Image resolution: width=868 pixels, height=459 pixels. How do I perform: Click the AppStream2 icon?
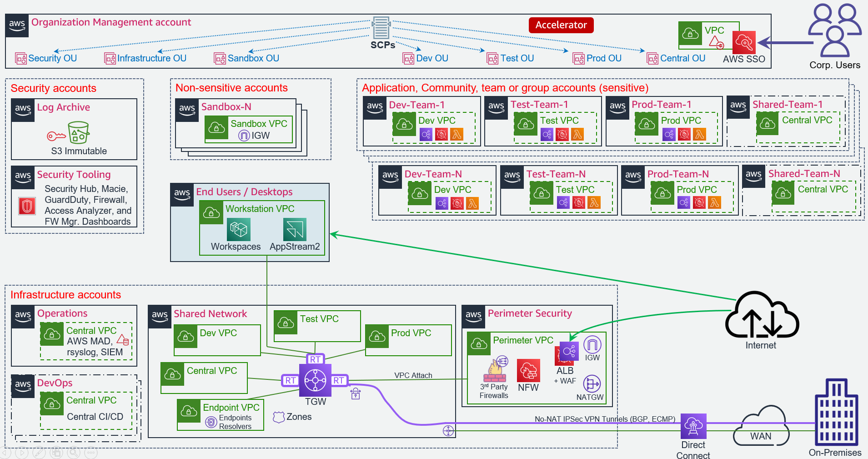pyautogui.click(x=295, y=229)
